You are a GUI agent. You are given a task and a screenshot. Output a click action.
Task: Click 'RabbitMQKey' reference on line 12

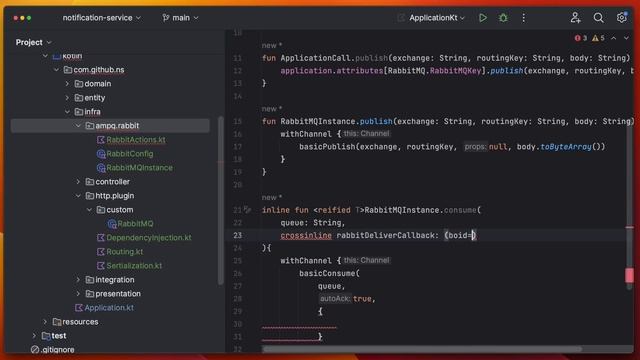(455, 71)
